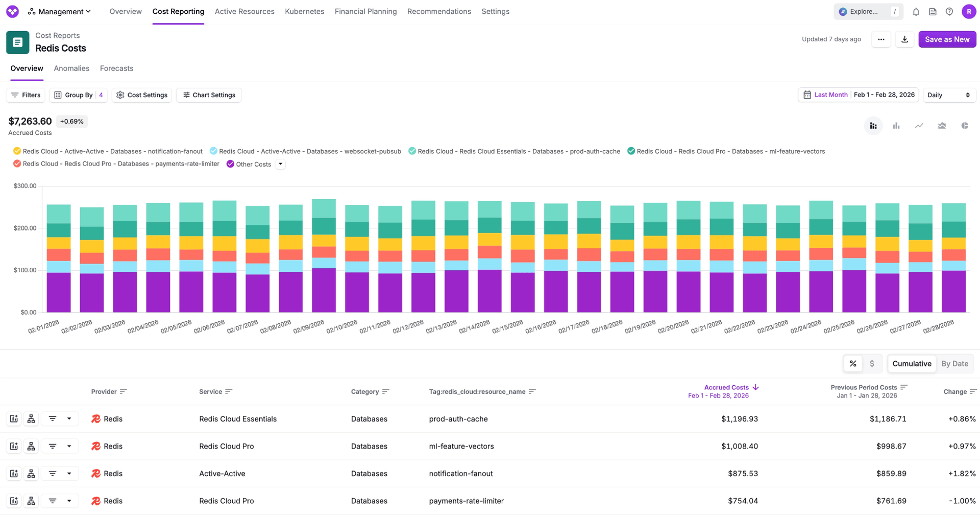Toggle the notification-fanout series in the legend
The width and height of the screenshot is (980, 516).
point(108,151)
